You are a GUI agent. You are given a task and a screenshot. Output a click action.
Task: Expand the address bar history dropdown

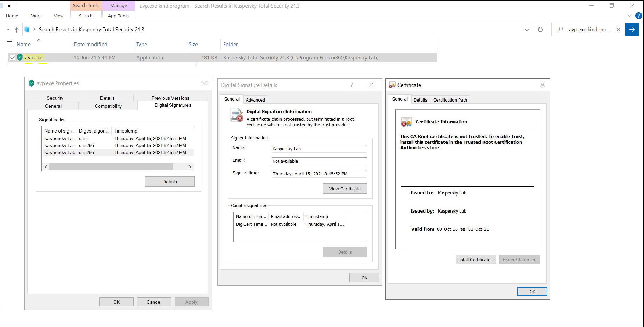(x=526, y=30)
